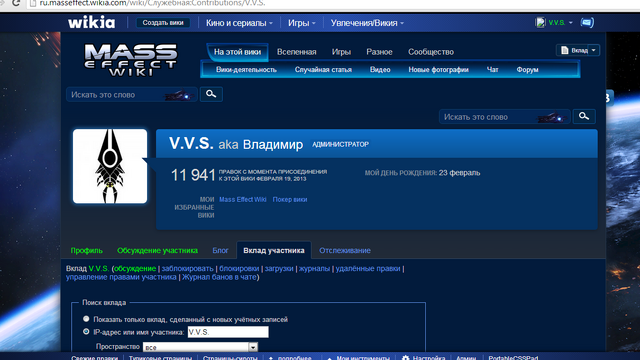The height and width of the screenshot is (360, 640).
Task: Click Создать вики button
Action: [x=163, y=23]
